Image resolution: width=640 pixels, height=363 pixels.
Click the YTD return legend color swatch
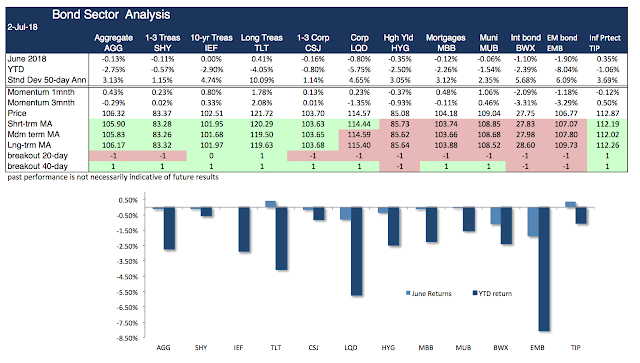[475, 293]
